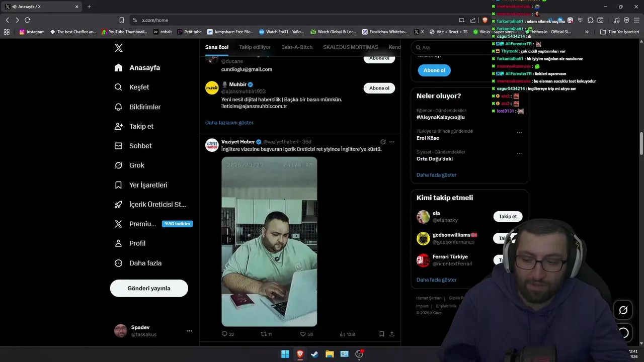644x362 pixels.
Task: Open Excalidraw Whiteboard bookmark
Action: point(385,32)
